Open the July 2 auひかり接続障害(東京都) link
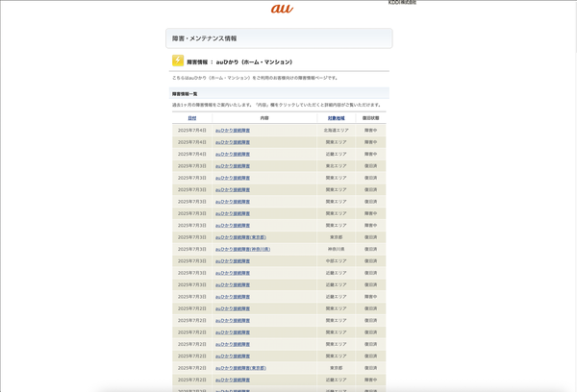 [x=240, y=368]
